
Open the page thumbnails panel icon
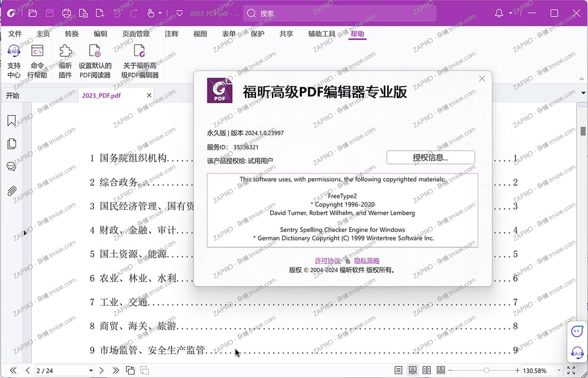[x=11, y=143]
